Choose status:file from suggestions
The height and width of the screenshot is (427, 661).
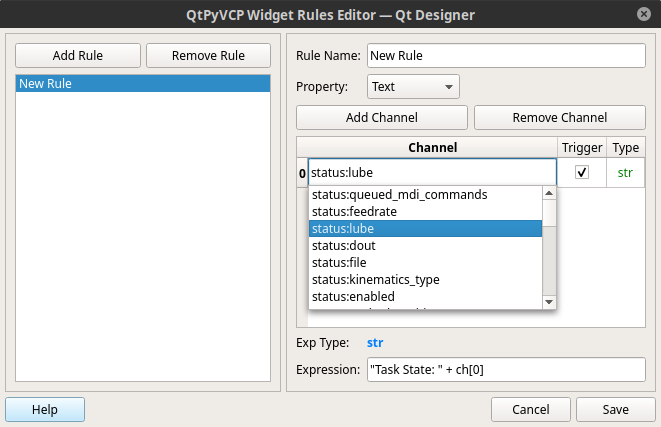[425, 263]
